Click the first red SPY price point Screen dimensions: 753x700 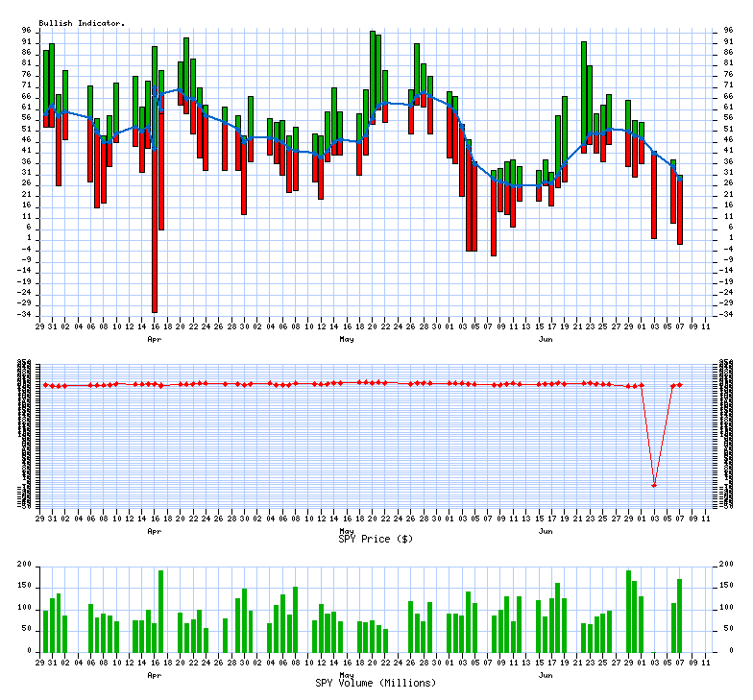click(x=45, y=385)
